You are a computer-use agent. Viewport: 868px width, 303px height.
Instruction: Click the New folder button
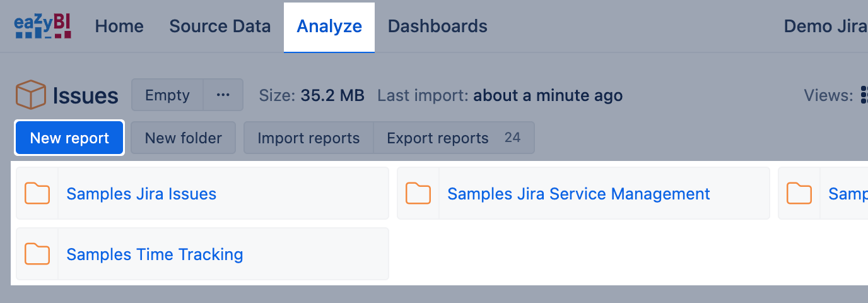[x=183, y=138]
